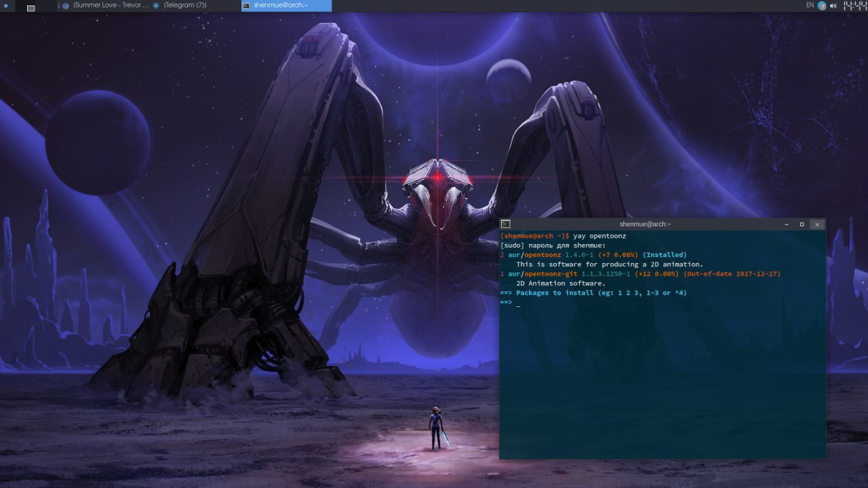The image size is (868, 488).
Task: Click the aur/opentoonz 1.4.0-1 package line
Action: tap(593, 255)
